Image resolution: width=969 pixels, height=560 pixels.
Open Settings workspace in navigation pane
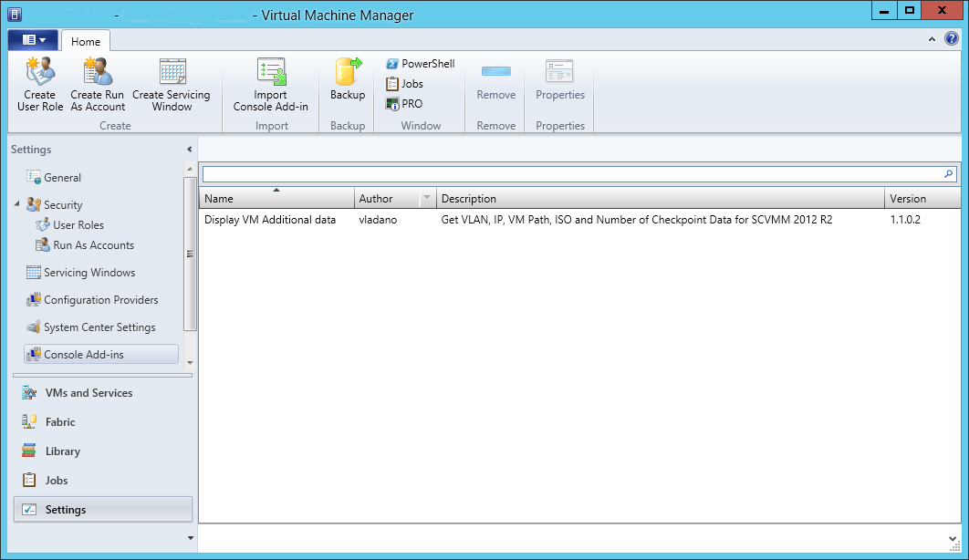coord(102,509)
